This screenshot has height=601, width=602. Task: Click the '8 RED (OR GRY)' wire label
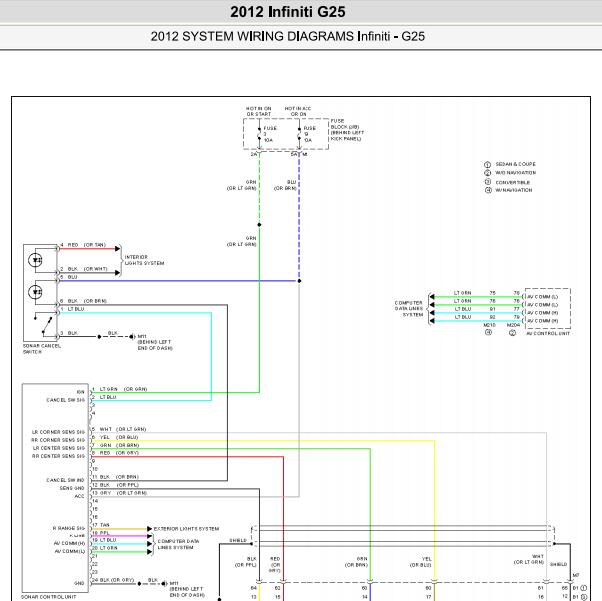click(x=115, y=453)
